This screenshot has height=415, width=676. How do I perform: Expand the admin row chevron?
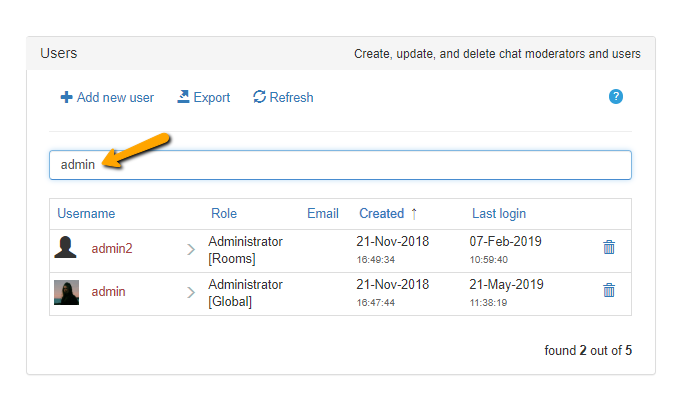point(191,292)
